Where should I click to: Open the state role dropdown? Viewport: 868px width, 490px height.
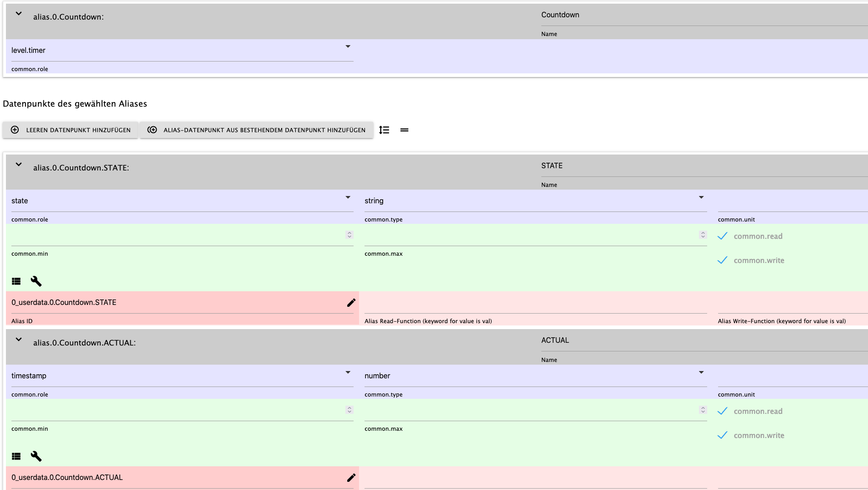click(182, 201)
